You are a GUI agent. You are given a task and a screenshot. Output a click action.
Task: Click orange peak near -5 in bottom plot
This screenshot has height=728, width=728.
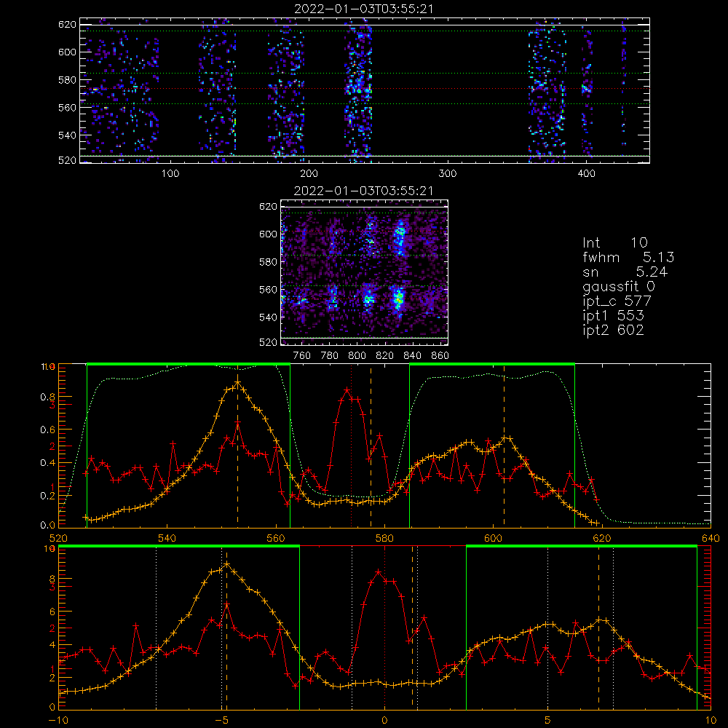click(x=226, y=564)
